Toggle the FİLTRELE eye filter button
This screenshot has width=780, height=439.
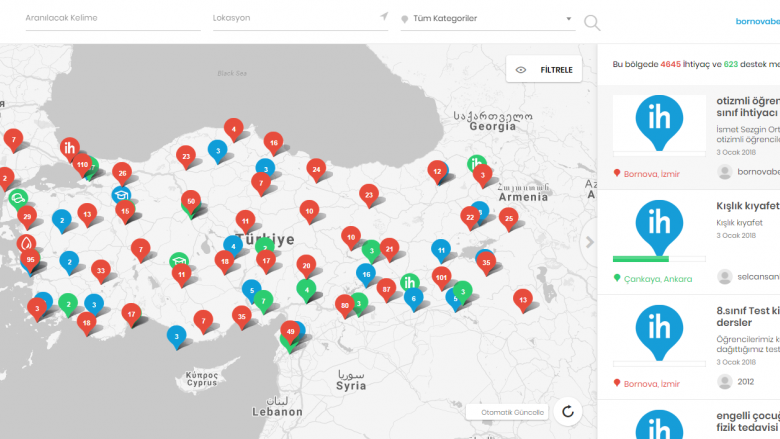tap(545, 70)
